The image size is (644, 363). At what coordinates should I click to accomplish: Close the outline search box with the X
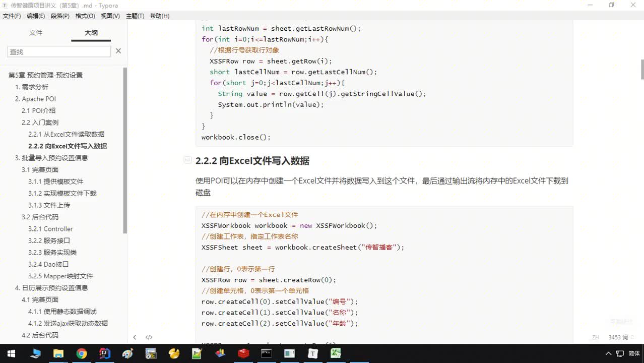[x=118, y=51]
